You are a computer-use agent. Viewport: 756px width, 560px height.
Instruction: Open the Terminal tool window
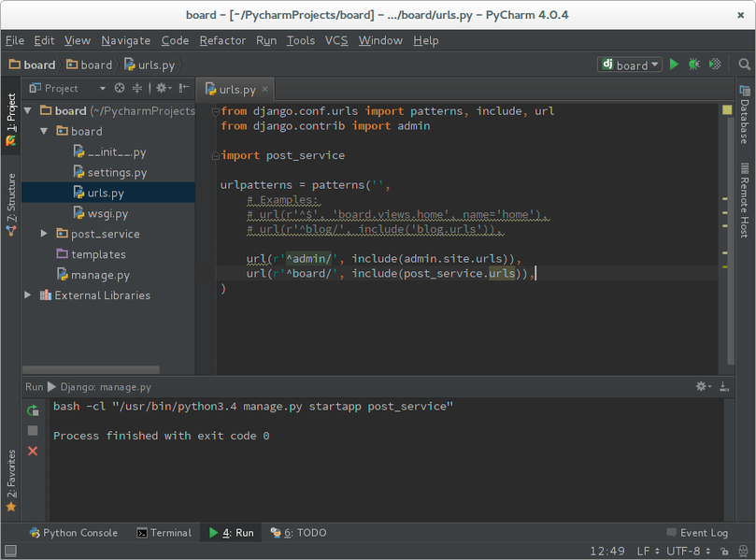164,533
